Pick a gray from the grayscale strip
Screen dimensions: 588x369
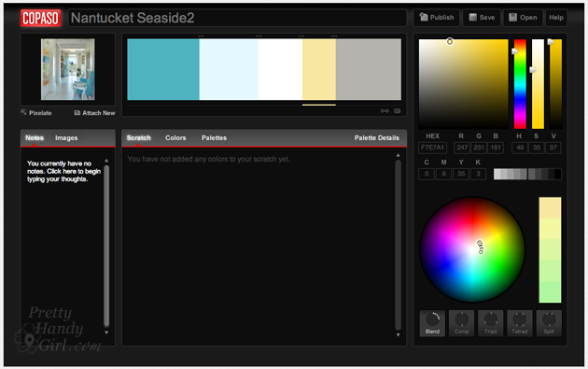(527, 174)
